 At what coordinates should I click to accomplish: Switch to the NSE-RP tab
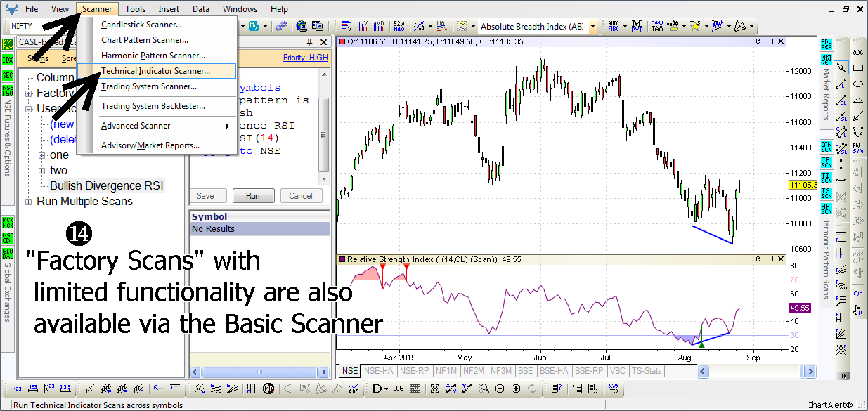pos(415,371)
